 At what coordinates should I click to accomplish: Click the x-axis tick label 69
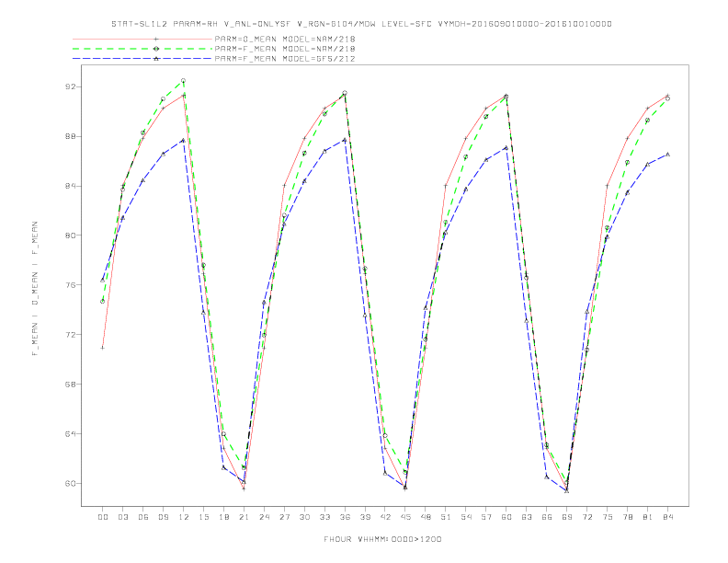click(567, 517)
